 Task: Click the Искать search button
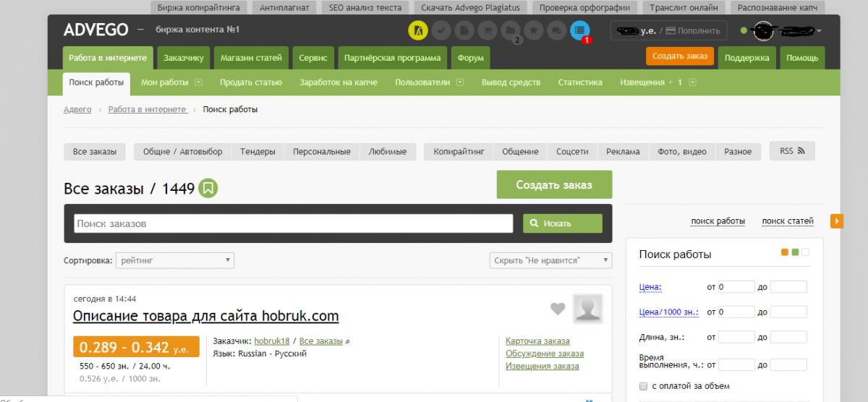563,223
